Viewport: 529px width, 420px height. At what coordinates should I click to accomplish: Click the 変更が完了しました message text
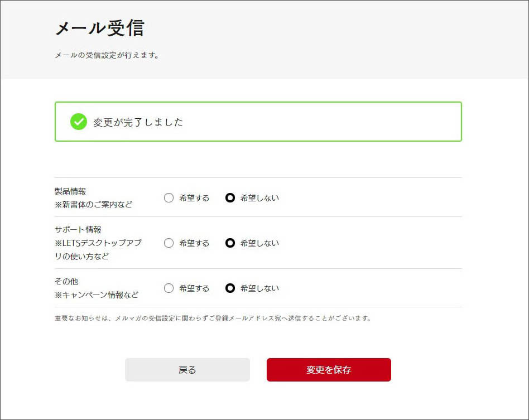click(138, 122)
